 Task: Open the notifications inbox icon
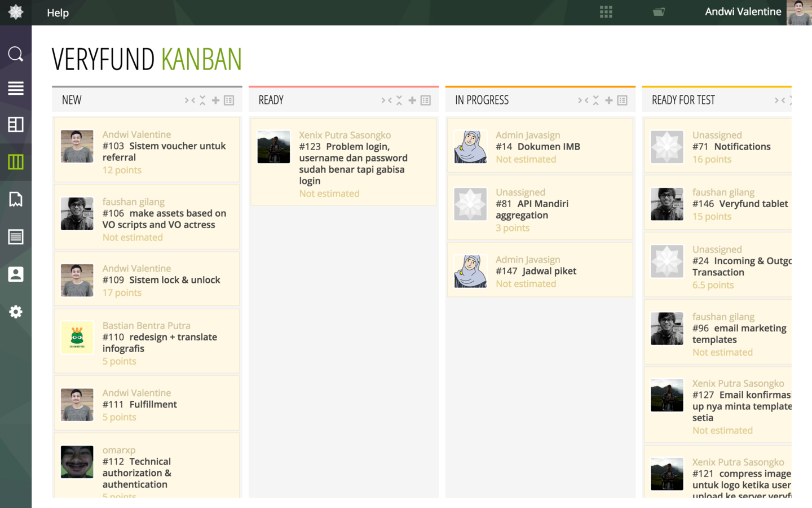click(659, 12)
